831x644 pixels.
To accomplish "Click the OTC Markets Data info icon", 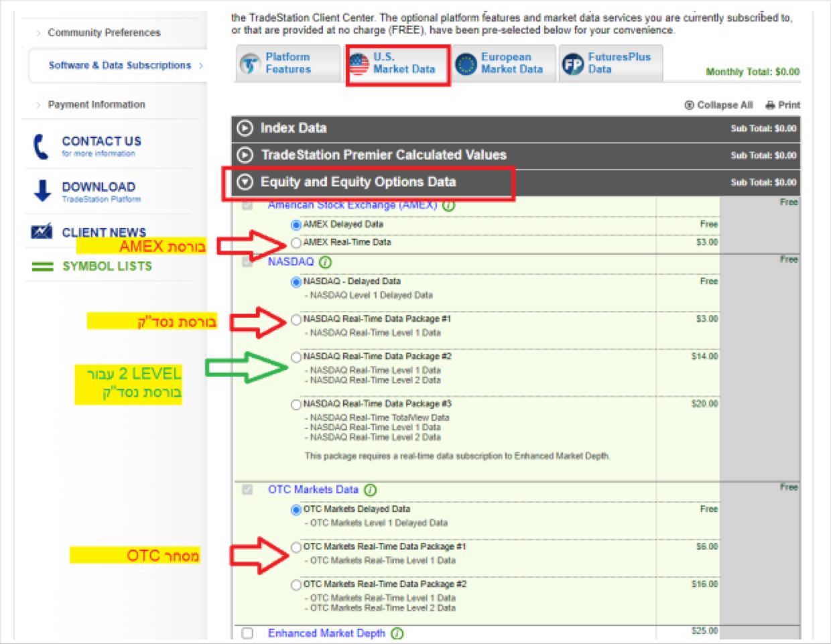I will coord(370,490).
